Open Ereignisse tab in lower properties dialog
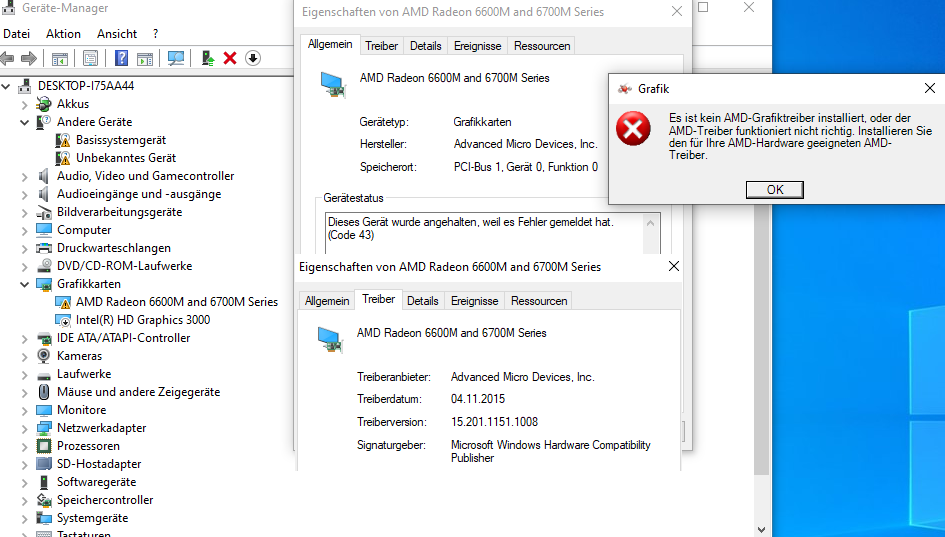This screenshot has width=945, height=537. tap(474, 301)
